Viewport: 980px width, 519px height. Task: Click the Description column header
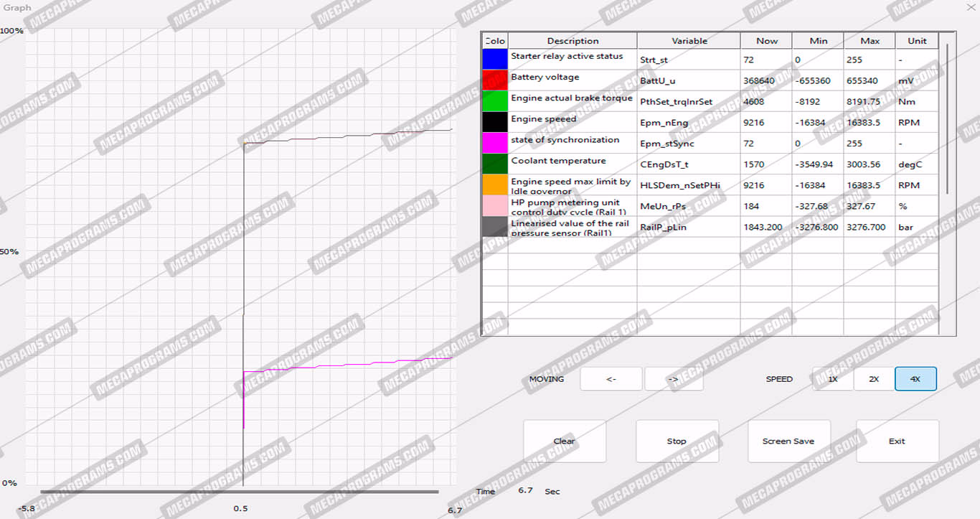click(573, 41)
